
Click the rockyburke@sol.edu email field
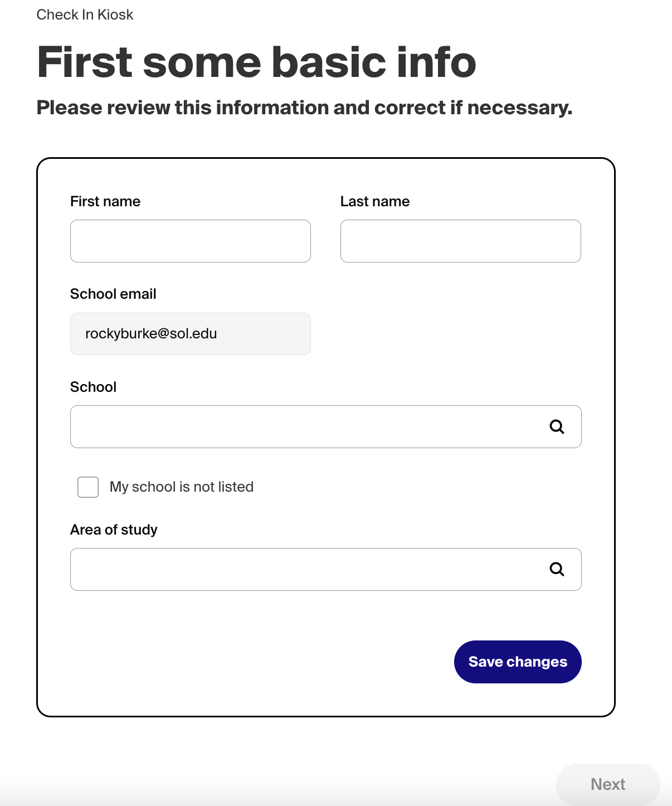[x=190, y=334]
